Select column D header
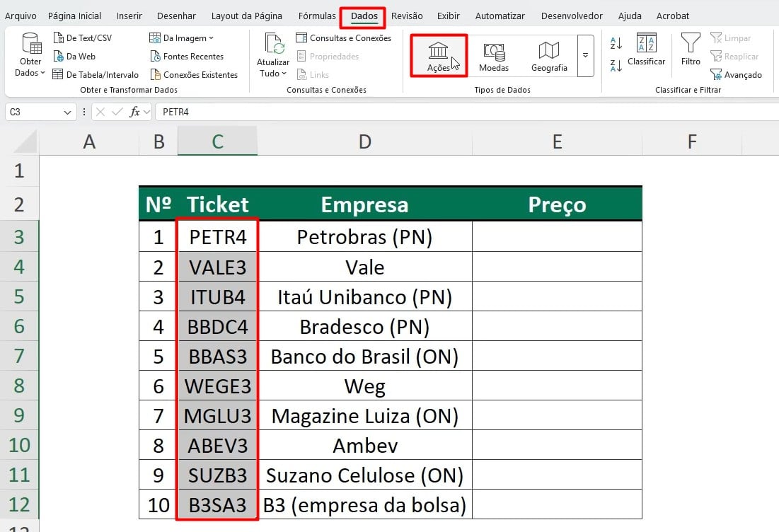The width and height of the screenshot is (779, 532). click(364, 141)
